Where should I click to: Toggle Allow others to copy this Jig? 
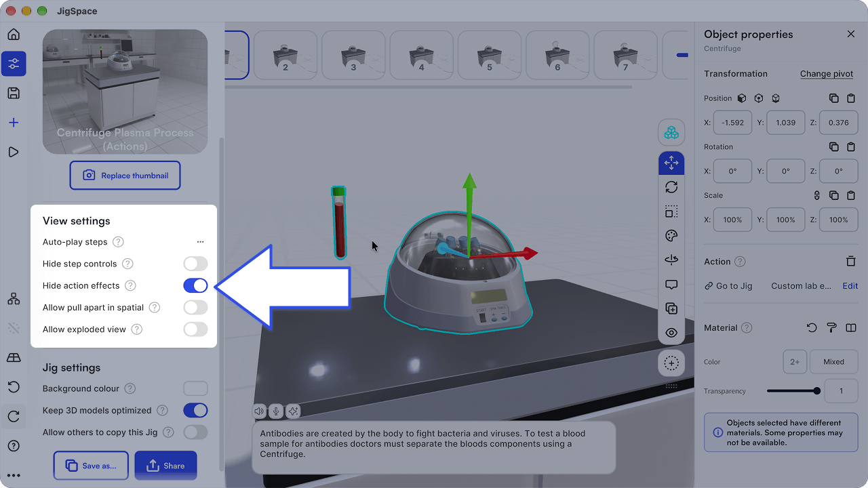[195, 432]
